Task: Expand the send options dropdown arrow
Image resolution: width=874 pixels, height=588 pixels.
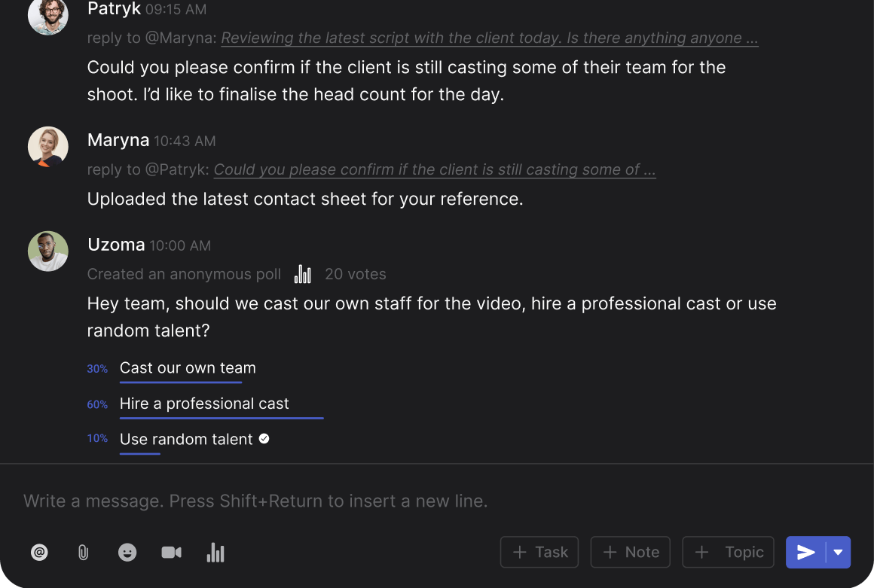Action: 839,553
